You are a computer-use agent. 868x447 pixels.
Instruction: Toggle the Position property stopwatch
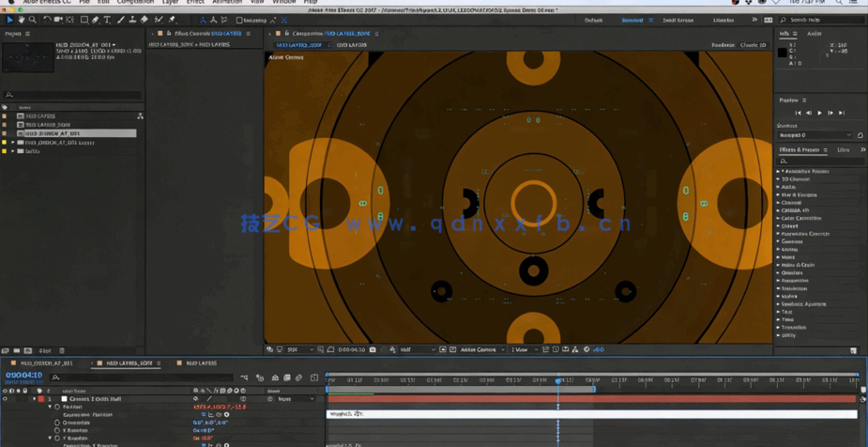tap(57, 407)
